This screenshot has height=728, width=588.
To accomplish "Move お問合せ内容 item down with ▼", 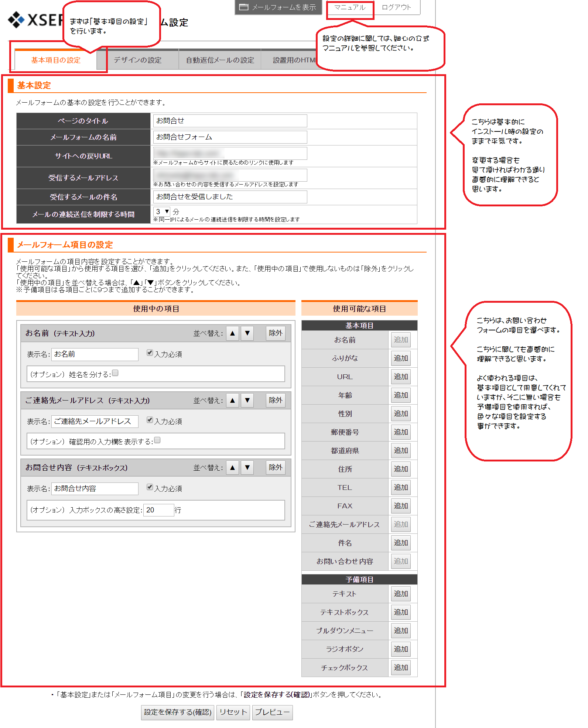I will click(x=247, y=467).
